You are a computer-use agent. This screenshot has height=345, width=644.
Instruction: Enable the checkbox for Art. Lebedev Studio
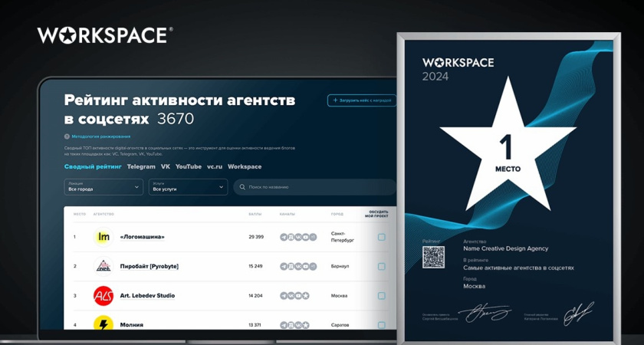[x=382, y=295]
